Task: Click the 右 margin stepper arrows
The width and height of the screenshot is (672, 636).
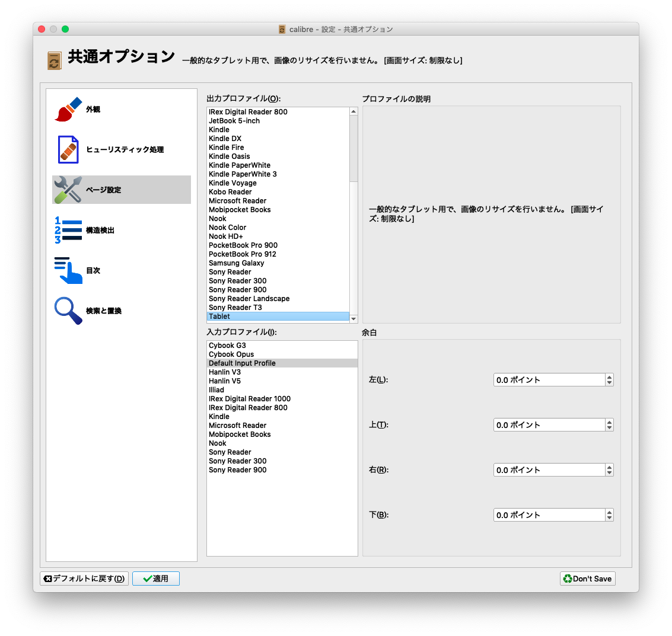Action: coord(610,470)
